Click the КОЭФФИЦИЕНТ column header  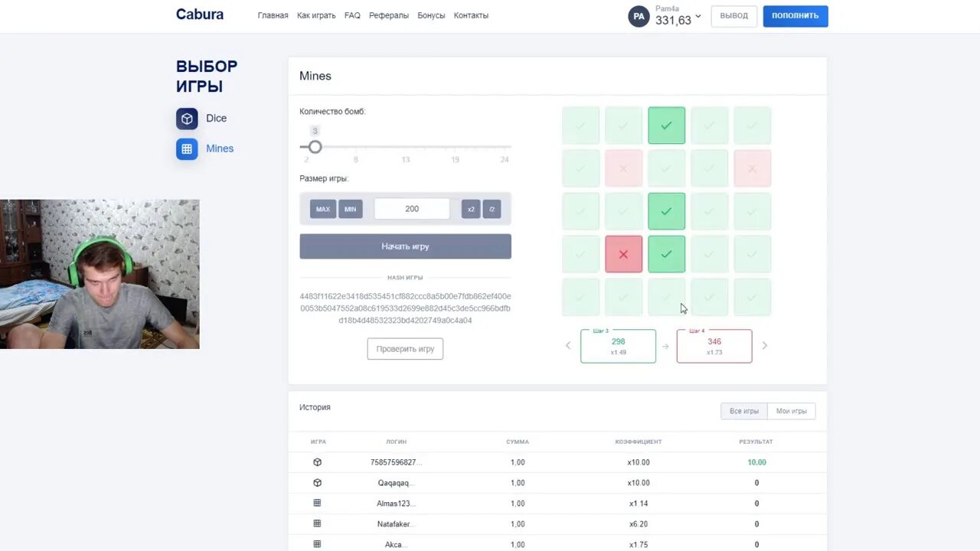[639, 442]
